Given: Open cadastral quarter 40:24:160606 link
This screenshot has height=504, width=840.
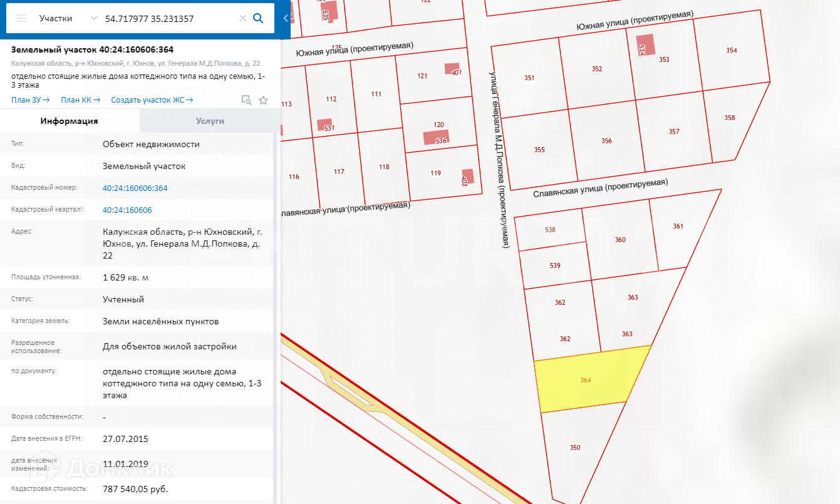Looking at the screenshot, I should 127,210.
